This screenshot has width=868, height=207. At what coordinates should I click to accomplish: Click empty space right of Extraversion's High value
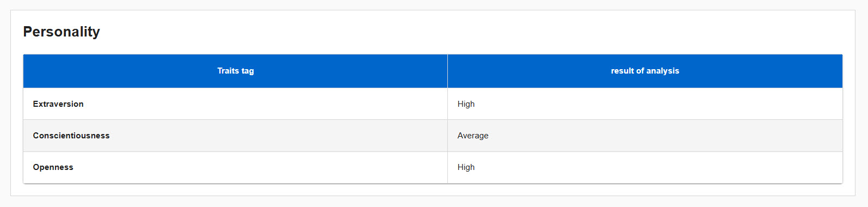(658, 104)
